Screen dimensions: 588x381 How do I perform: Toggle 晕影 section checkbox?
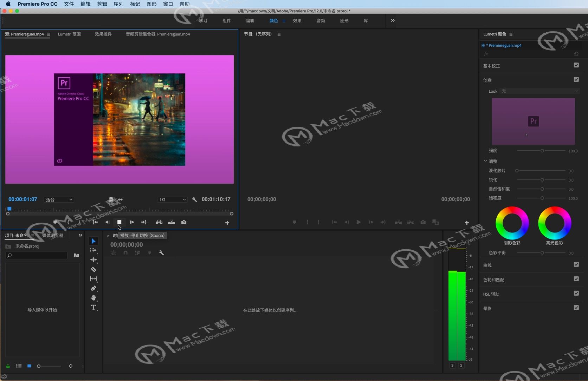tap(576, 308)
